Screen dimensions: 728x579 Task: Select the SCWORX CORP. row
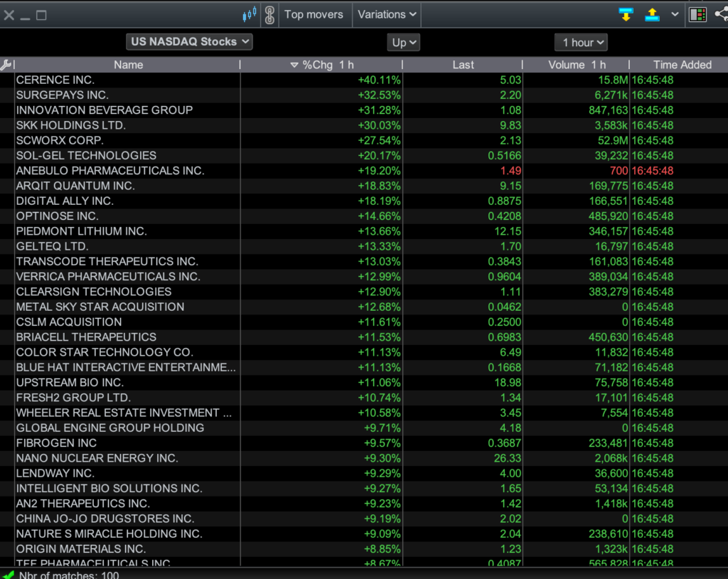[364, 140]
